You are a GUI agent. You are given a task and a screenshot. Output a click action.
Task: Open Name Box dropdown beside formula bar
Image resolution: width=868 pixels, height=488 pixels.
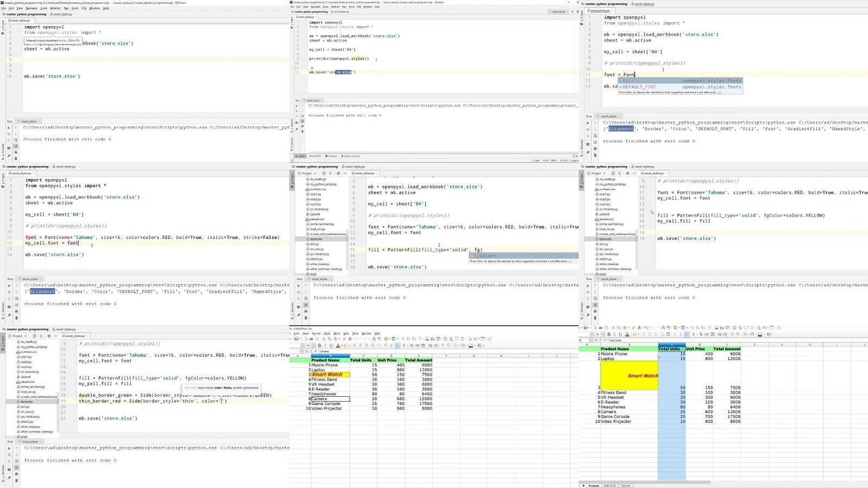click(302, 351)
